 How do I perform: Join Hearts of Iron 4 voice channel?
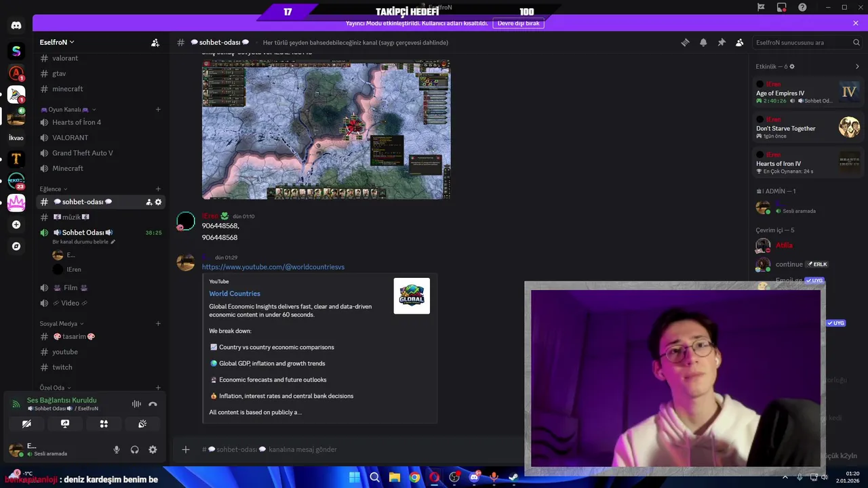click(100, 122)
